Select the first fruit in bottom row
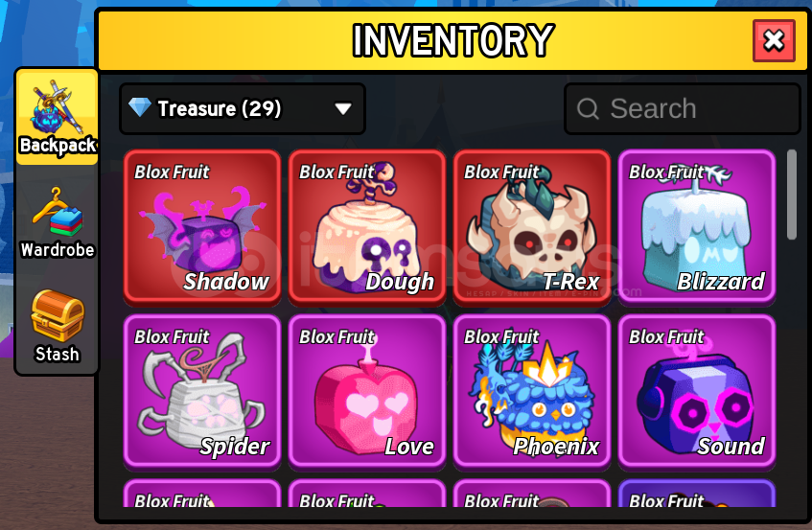 click(x=202, y=494)
